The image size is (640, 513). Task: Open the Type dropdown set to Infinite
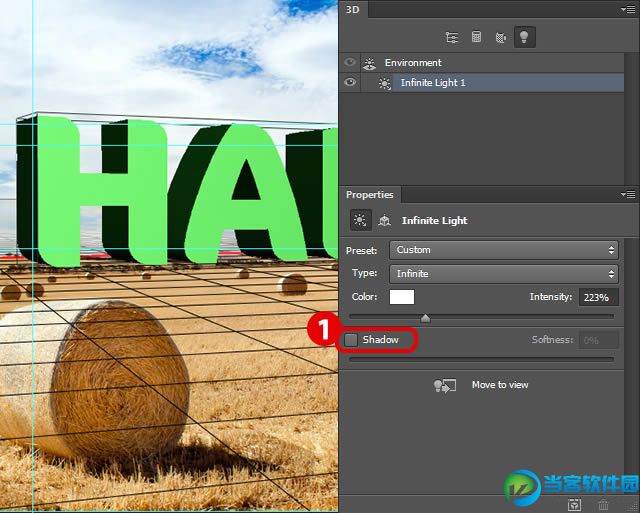coord(504,274)
